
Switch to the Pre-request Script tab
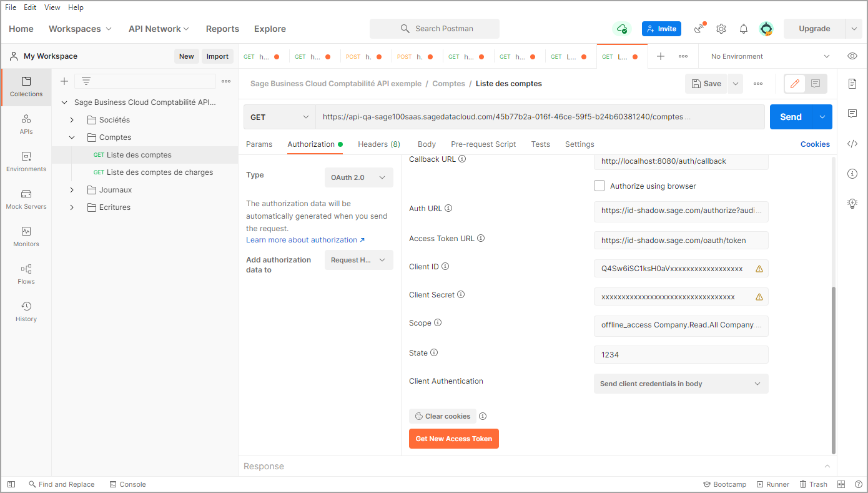coord(483,144)
